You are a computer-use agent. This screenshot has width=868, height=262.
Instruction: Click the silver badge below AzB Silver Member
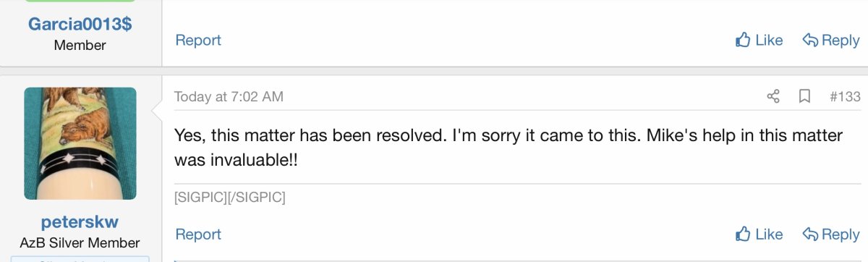click(80, 258)
